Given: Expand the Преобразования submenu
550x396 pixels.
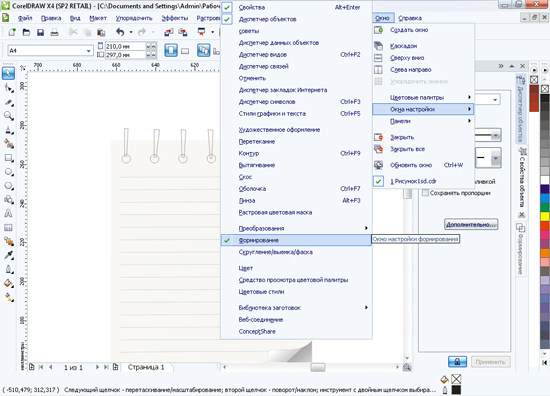Looking at the screenshot, I should [x=296, y=228].
